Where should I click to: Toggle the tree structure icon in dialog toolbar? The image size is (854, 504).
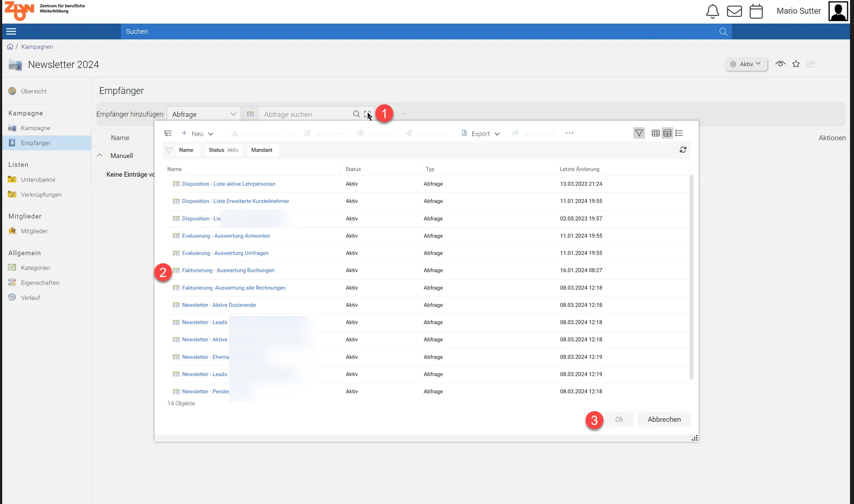tap(168, 133)
